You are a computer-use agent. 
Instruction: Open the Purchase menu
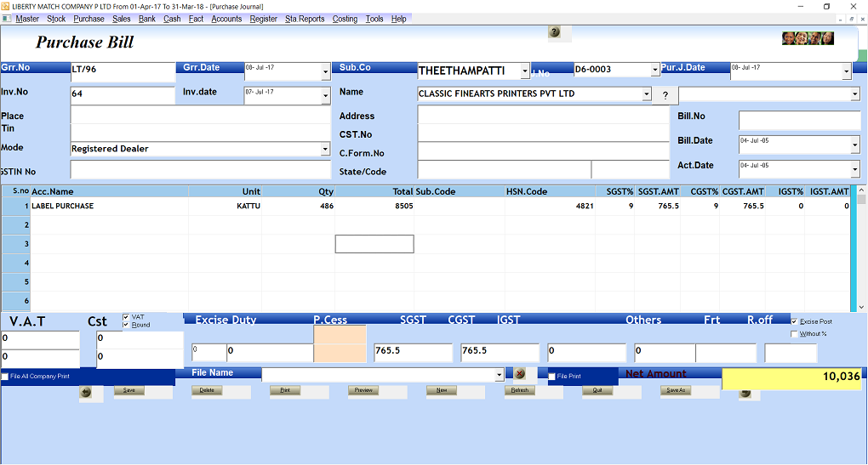(x=89, y=19)
